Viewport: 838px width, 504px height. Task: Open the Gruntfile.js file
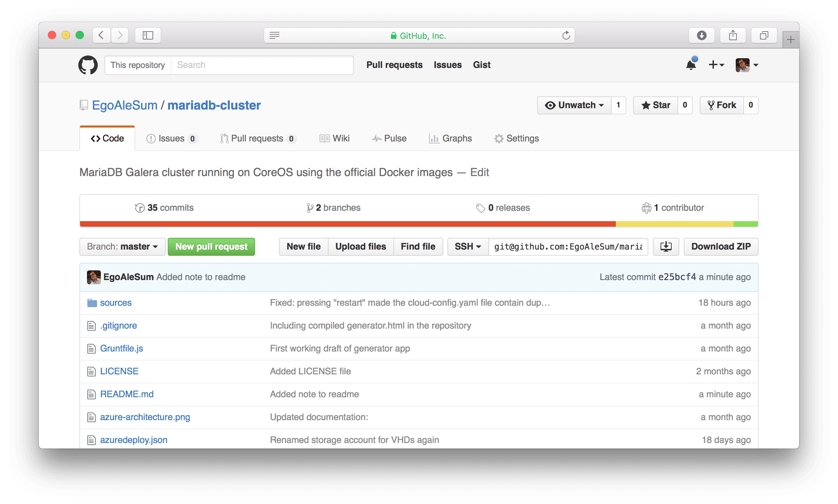point(122,348)
